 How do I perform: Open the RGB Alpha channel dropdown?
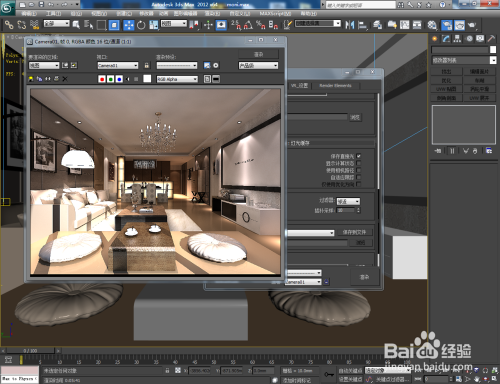(x=177, y=79)
